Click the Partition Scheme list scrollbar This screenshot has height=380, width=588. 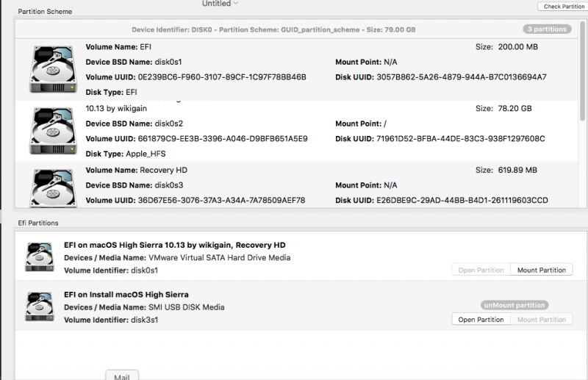coord(582,71)
